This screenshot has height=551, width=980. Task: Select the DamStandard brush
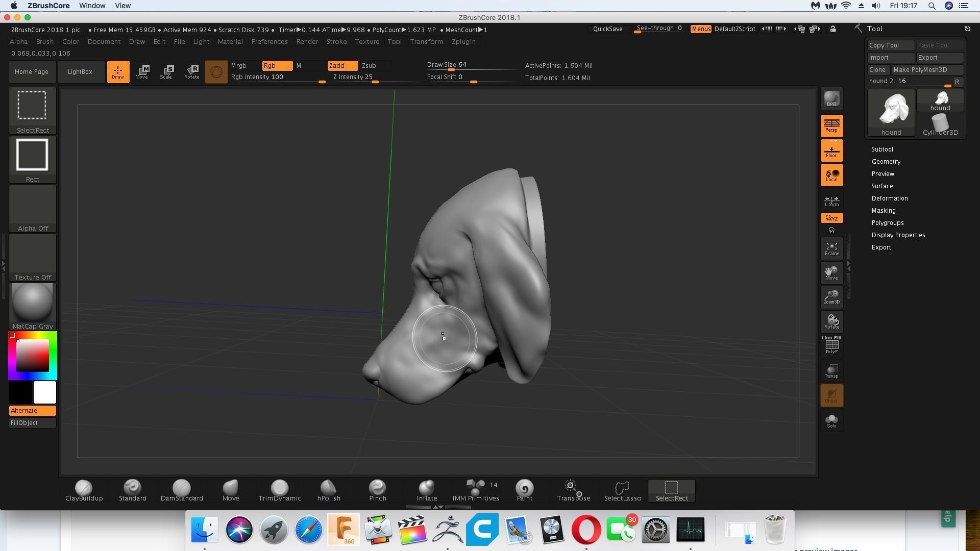tap(182, 491)
